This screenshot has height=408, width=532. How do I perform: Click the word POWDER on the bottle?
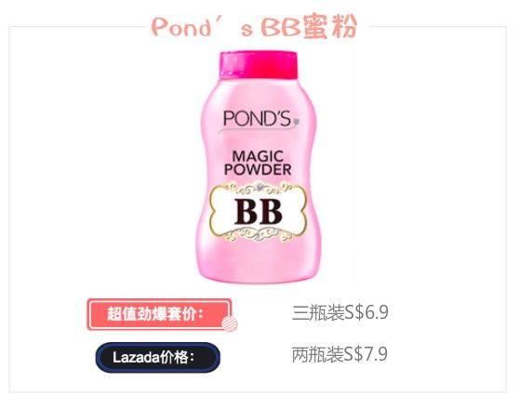(x=258, y=169)
